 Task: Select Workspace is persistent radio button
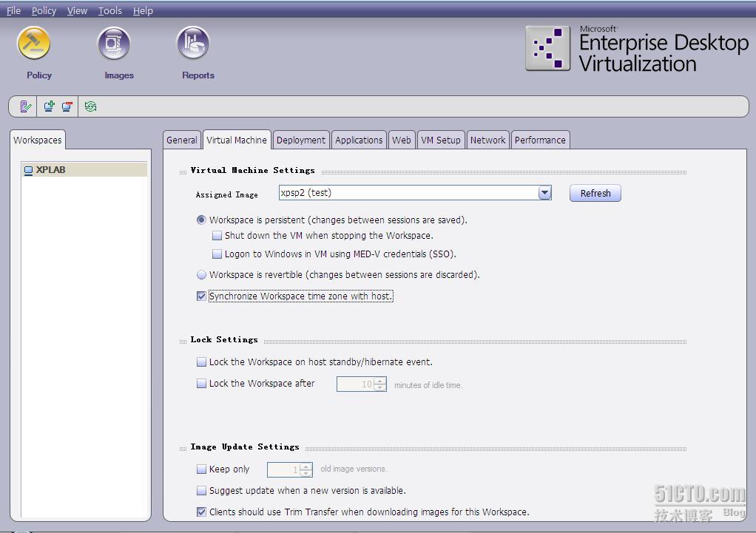click(201, 220)
